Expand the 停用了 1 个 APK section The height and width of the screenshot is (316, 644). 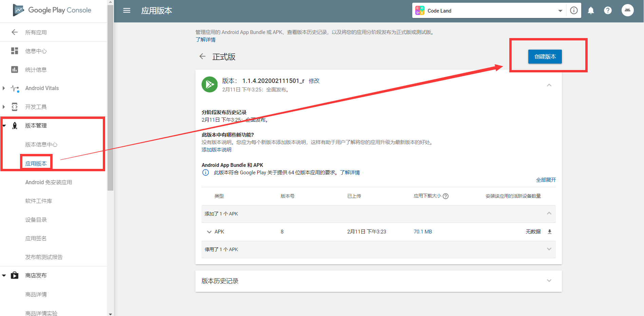(x=549, y=249)
